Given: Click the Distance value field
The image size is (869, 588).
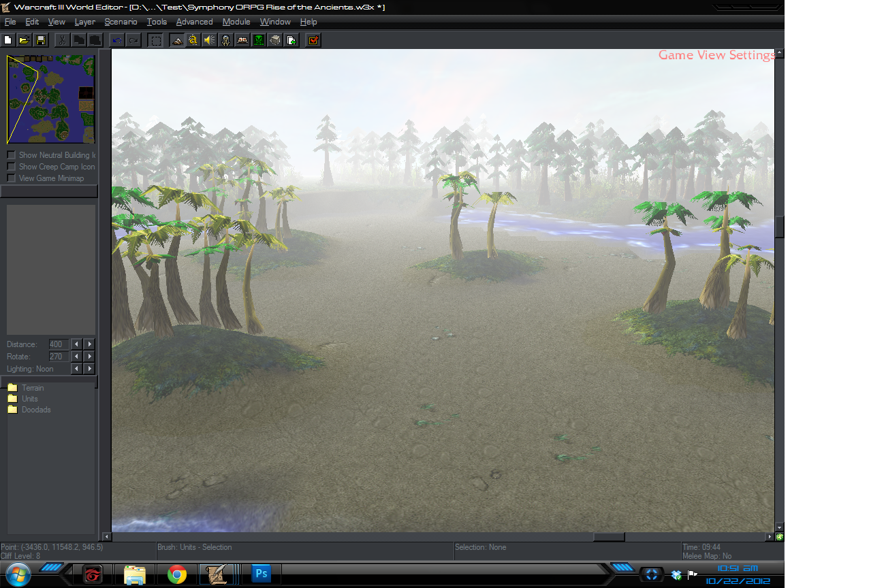Looking at the screenshot, I should point(59,344).
